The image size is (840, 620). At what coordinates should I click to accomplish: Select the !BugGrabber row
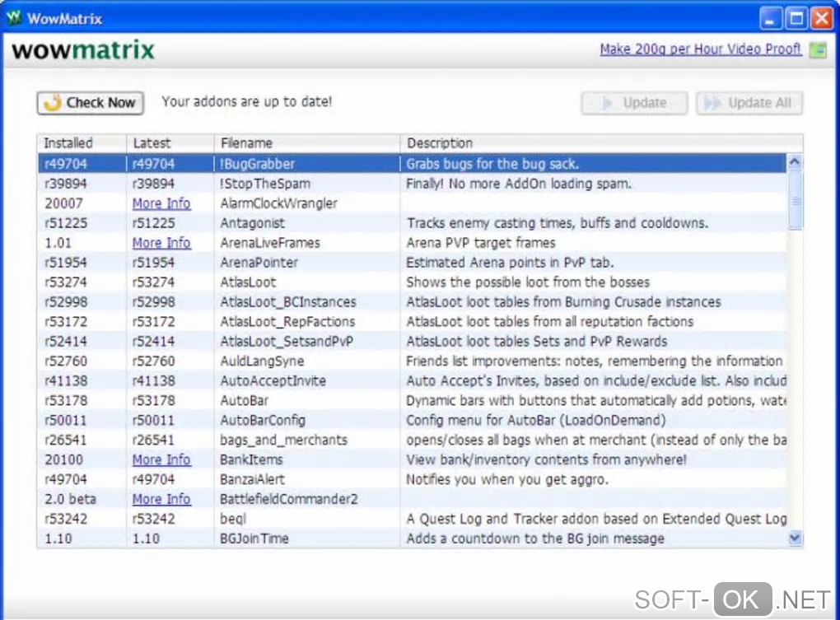coord(412,164)
